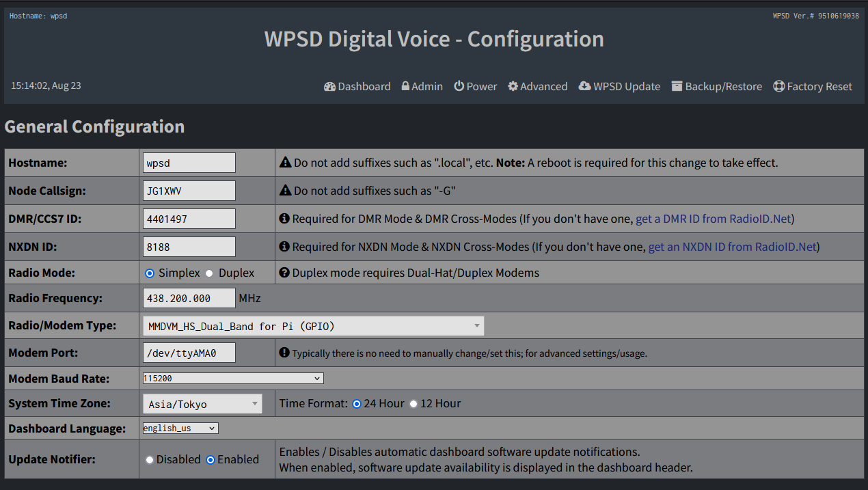Click the "15:14:02, Aug 23" clock text
868x490 pixels.
coord(46,86)
